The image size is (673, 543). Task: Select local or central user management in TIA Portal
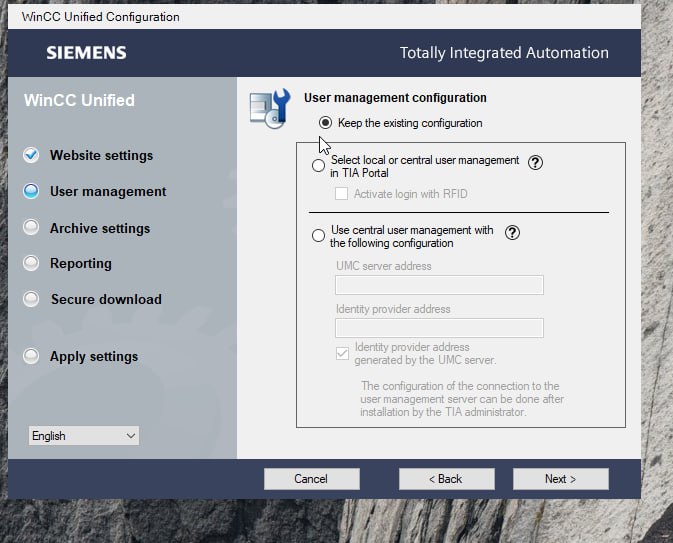[x=318, y=165]
